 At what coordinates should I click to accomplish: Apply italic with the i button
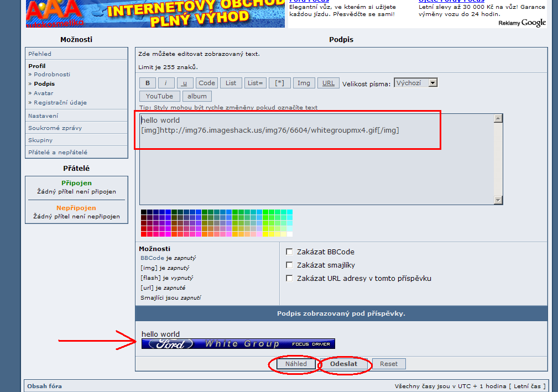tap(166, 83)
